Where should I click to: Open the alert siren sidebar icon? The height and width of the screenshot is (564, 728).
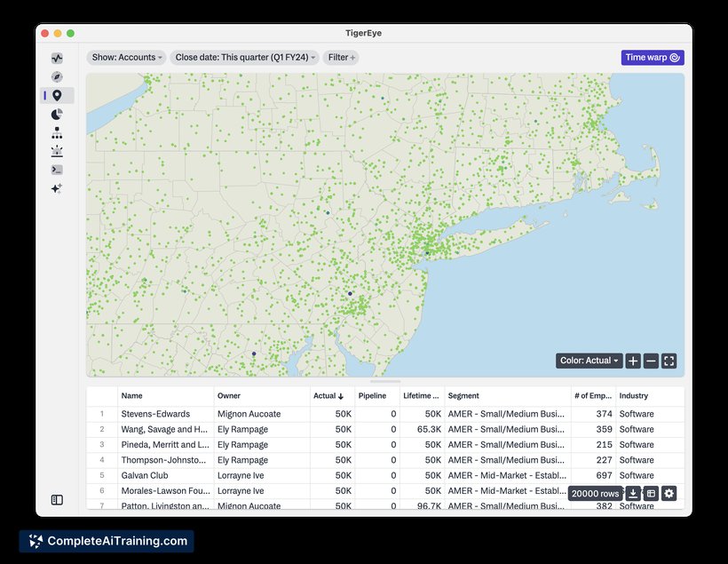[x=57, y=151]
